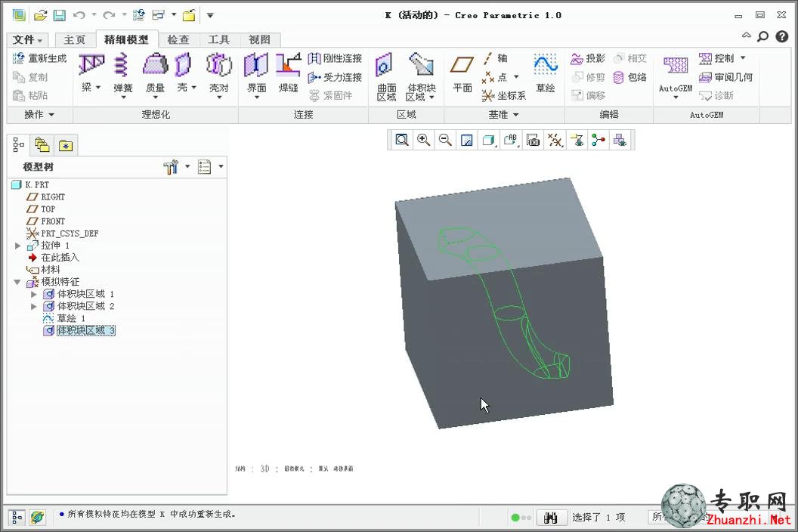Click the 受力连接 button

(x=335, y=77)
